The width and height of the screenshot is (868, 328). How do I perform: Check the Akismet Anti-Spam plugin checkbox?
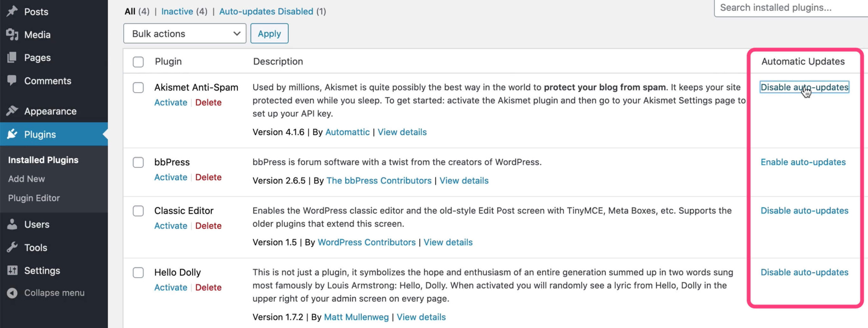(x=138, y=87)
